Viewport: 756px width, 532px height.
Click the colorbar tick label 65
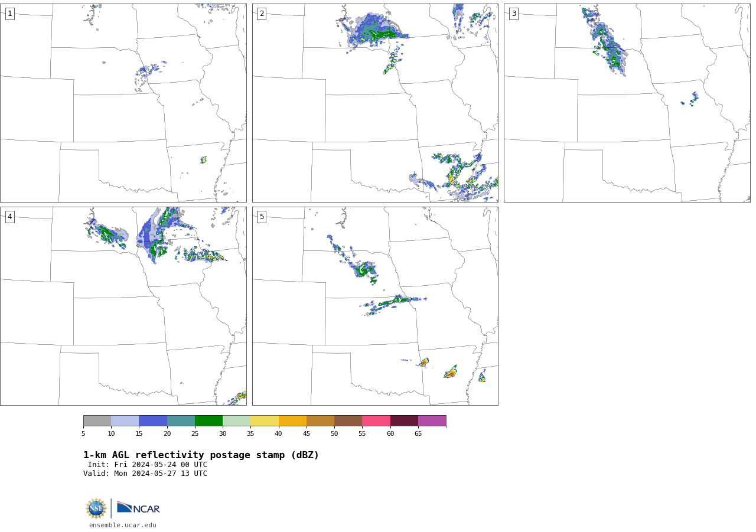point(418,434)
